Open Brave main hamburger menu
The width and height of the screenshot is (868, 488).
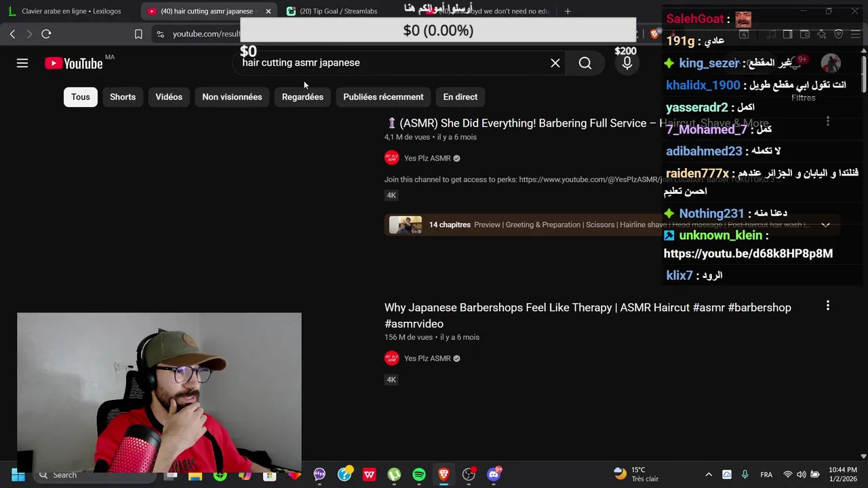(855, 34)
